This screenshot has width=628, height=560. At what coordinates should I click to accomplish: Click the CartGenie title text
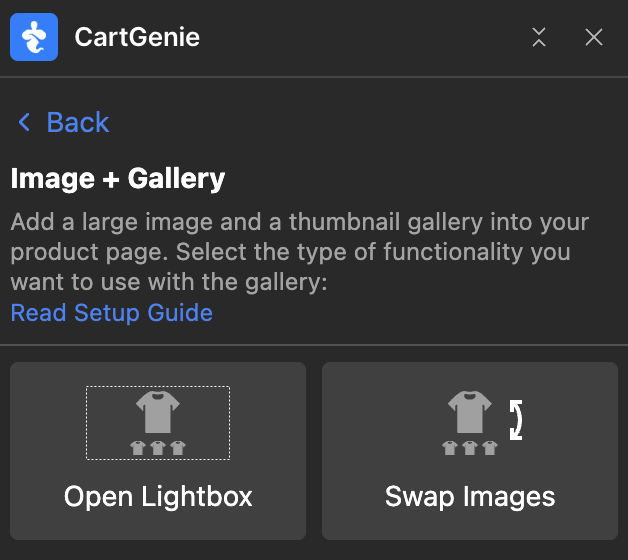(137, 38)
